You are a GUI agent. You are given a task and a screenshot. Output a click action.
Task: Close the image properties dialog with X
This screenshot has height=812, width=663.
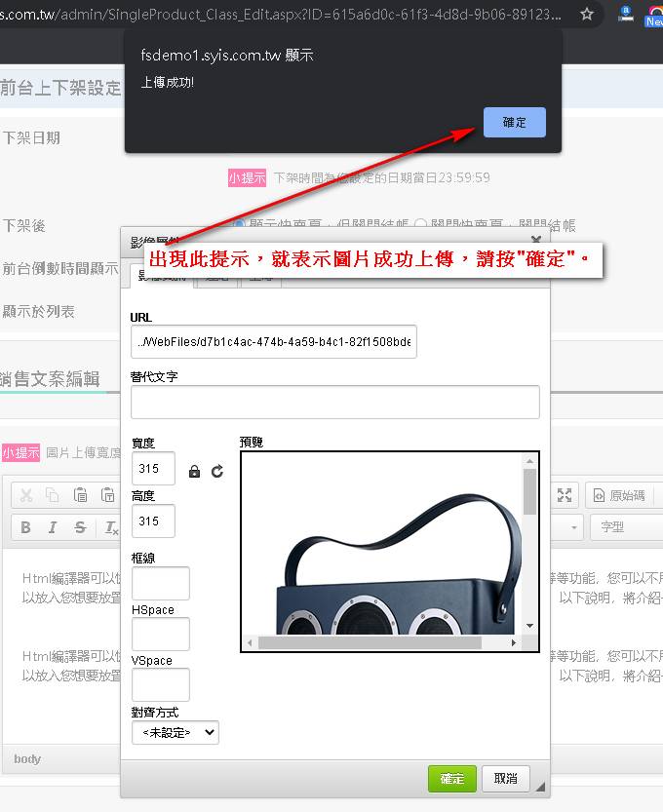535,240
